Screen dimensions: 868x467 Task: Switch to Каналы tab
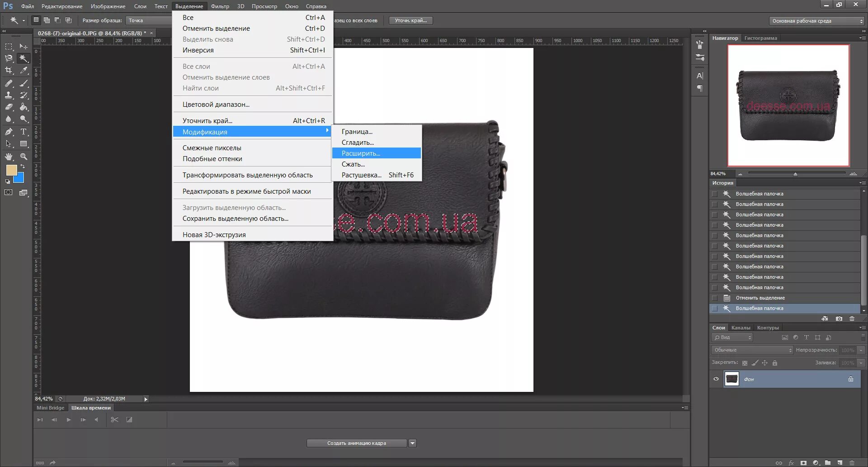(x=741, y=328)
